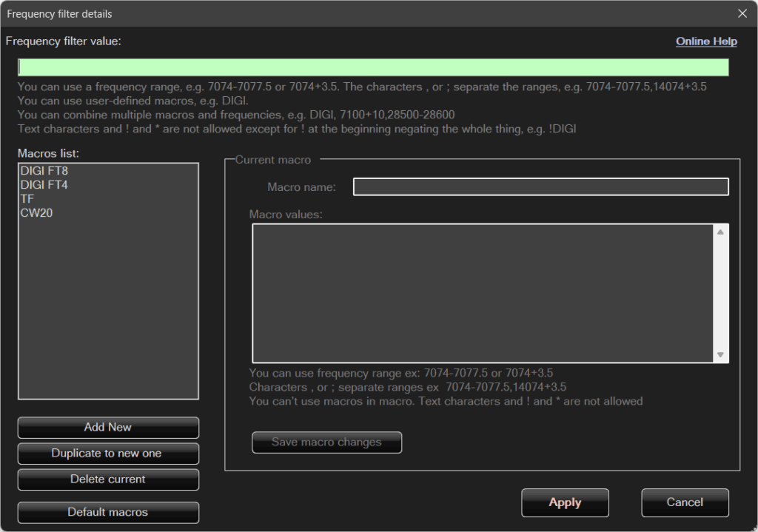This screenshot has width=758, height=532.
Task: Pick the CW20 macro from list
Action: coord(37,213)
